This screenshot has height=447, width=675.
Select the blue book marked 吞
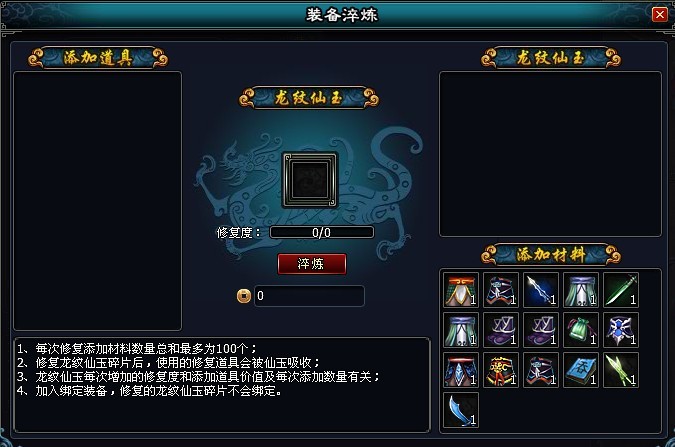pyautogui.click(x=581, y=370)
